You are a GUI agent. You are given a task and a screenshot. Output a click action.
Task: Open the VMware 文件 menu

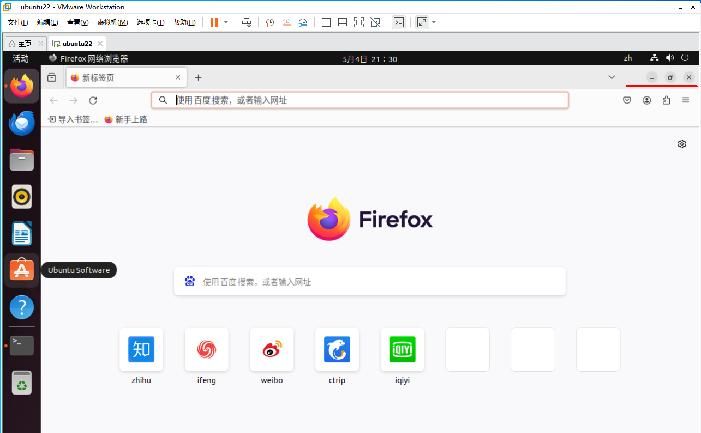[18, 22]
